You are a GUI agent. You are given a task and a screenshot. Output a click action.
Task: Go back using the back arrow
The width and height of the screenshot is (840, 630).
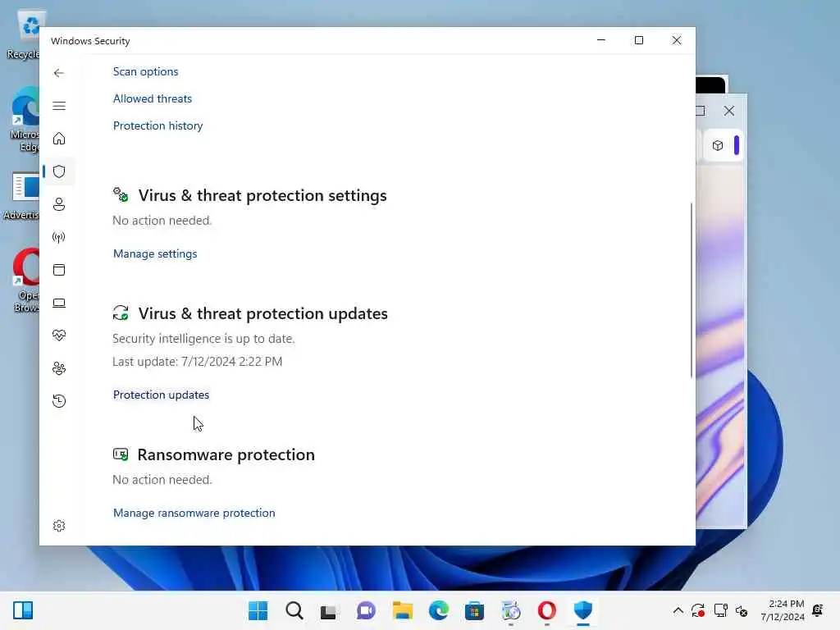(x=59, y=73)
